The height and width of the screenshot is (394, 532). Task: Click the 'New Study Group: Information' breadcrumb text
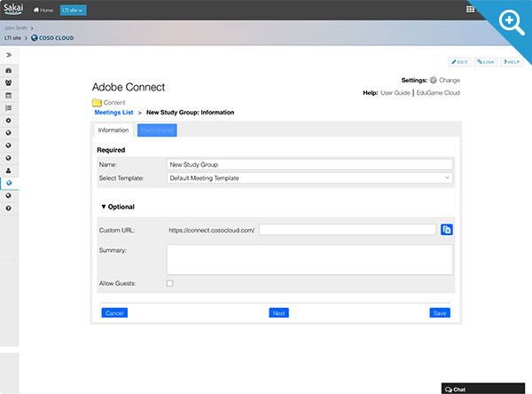tap(191, 113)
